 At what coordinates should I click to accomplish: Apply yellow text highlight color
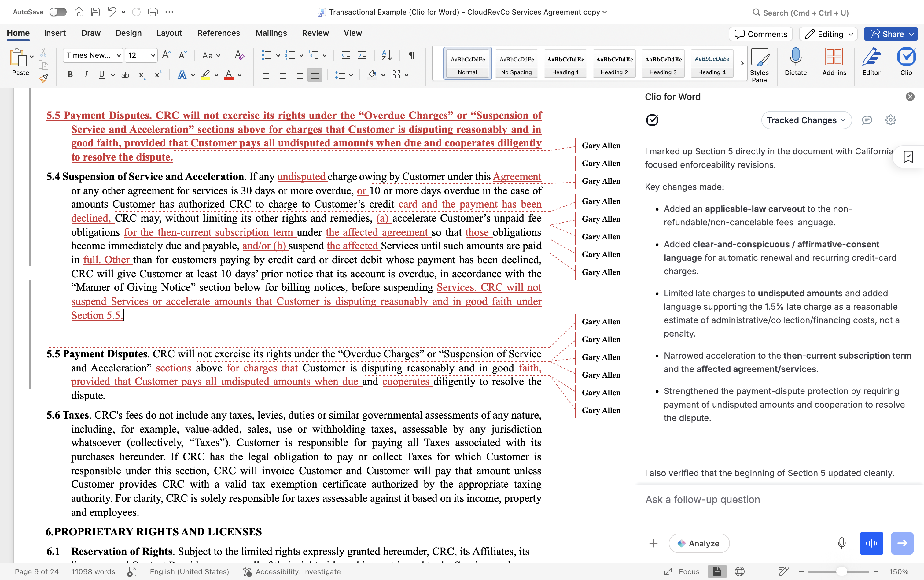point(205,75)
